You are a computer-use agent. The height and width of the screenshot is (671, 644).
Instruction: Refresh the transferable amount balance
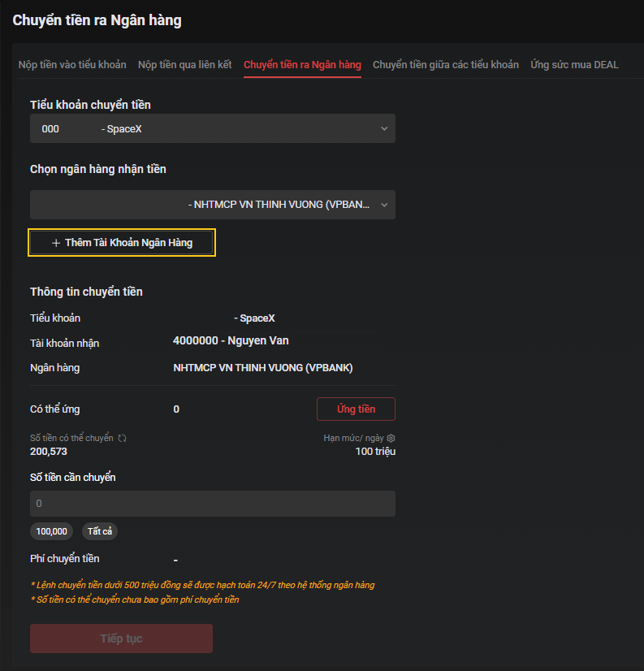[123, 438]
